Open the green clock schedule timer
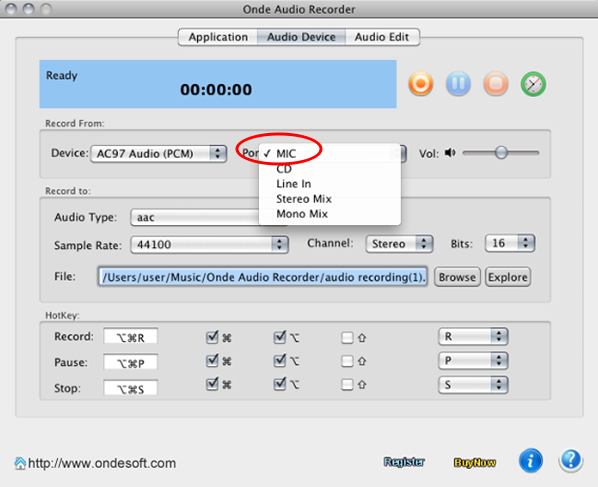The image size is (598, 487). [533, 84]
